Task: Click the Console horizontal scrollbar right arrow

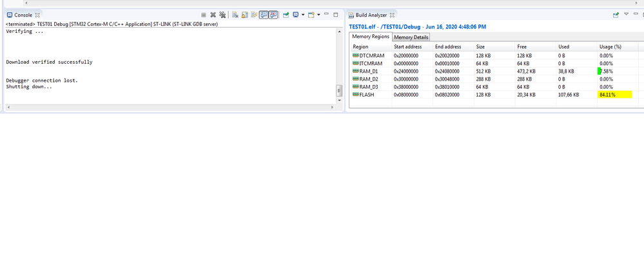Action: 332,107
